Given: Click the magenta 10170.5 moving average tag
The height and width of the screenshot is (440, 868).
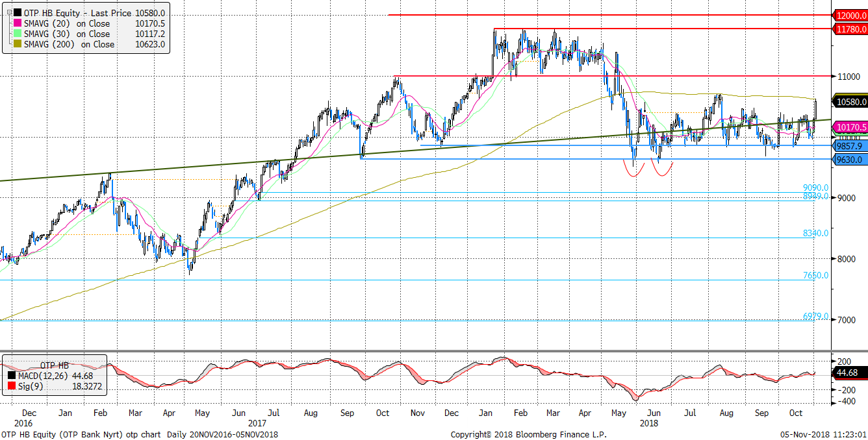Looking at the screenshot, I should pyautogui.click(x=850, y=127).
